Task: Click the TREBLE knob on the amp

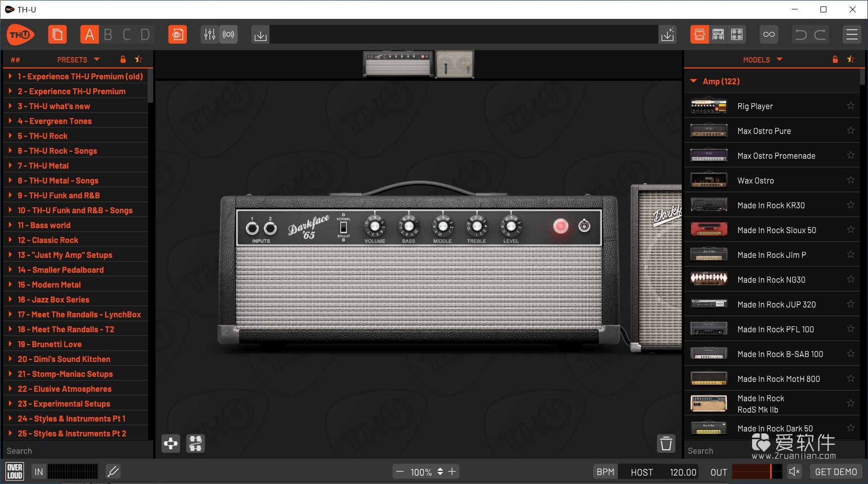Action: (477, 227)
